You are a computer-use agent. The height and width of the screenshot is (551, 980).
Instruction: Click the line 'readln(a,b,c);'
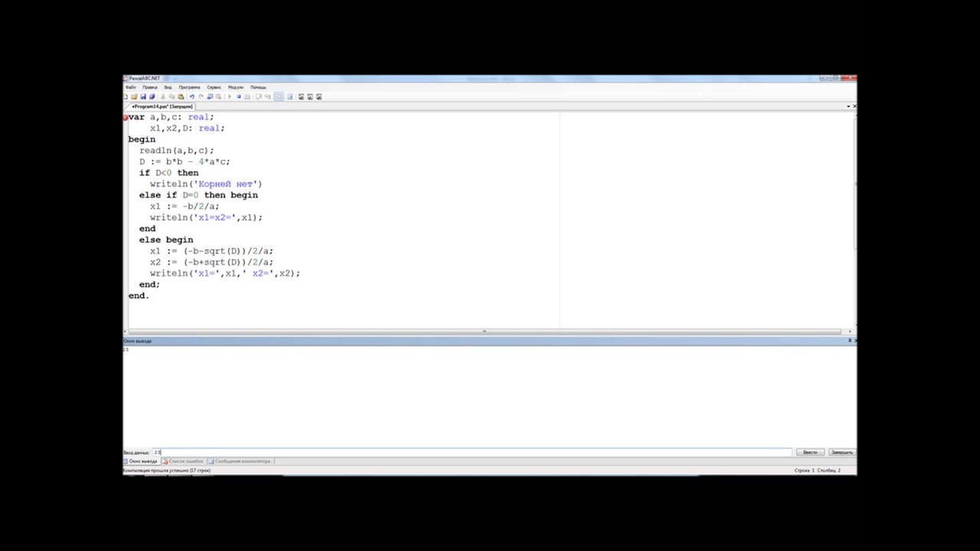pos(177,151)
